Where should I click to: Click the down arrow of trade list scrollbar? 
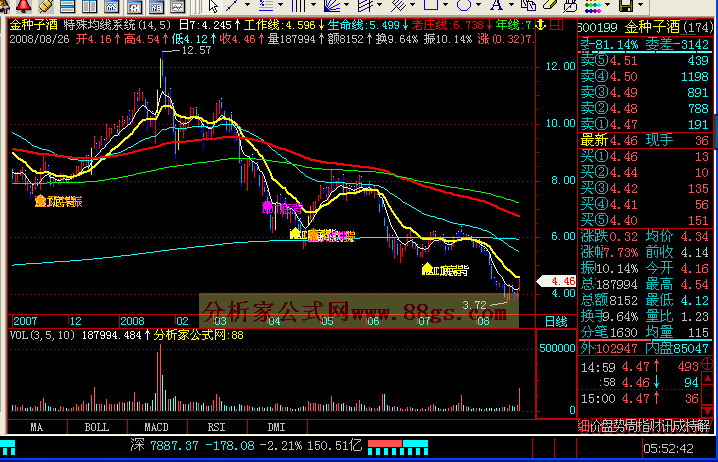coord(708,411)
